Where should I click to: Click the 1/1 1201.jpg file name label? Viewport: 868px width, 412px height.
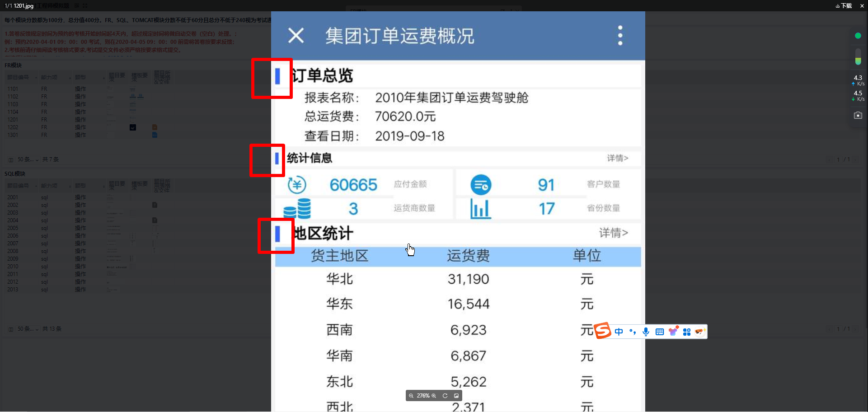(19, 6)
